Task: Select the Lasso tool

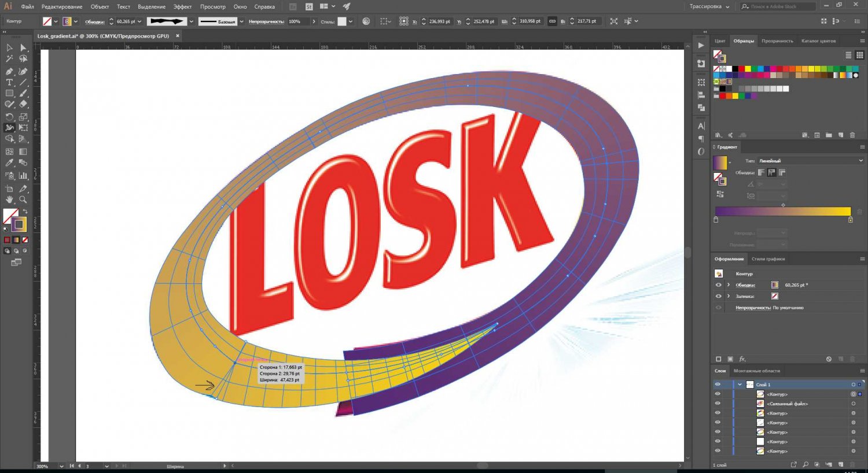Action: (x=23, y=59)
